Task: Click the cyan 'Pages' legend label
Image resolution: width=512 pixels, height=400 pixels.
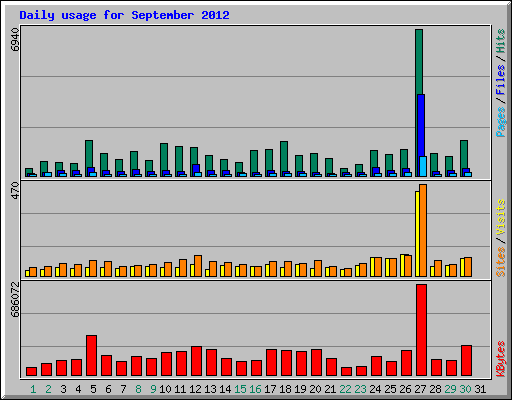Action: click(x=500, y=122)
